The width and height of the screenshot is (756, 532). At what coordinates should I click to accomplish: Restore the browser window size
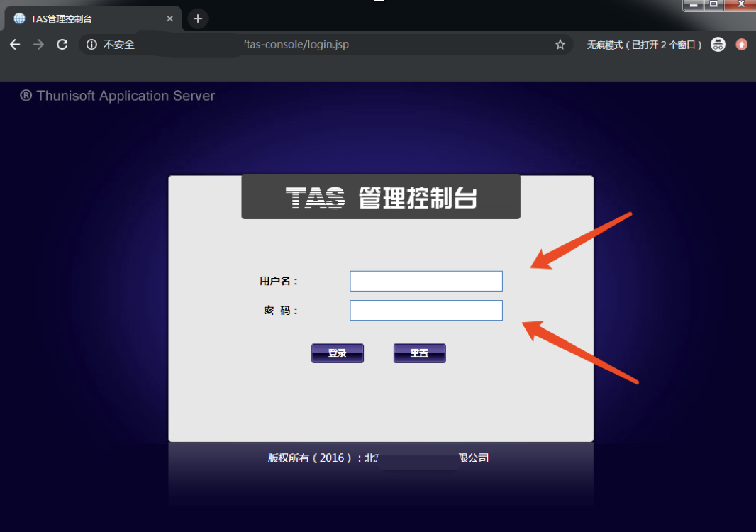(x=714, y=5)
